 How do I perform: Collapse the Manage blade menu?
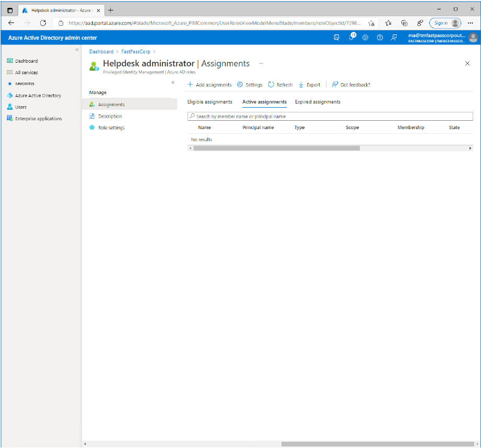[173, 83]
